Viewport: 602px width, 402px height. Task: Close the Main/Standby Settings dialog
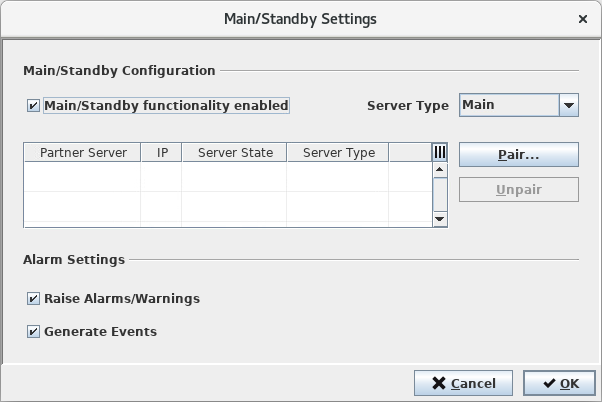point(583,18)
